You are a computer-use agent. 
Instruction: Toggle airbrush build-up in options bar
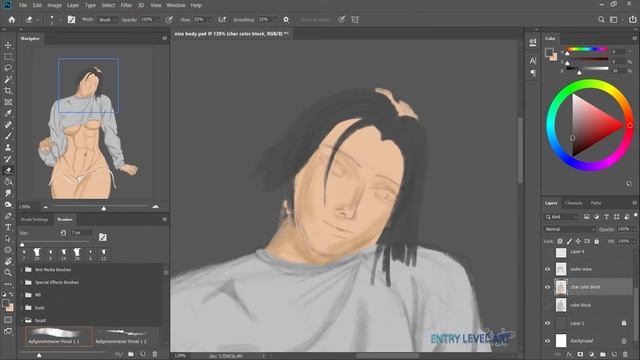[222, 20]
